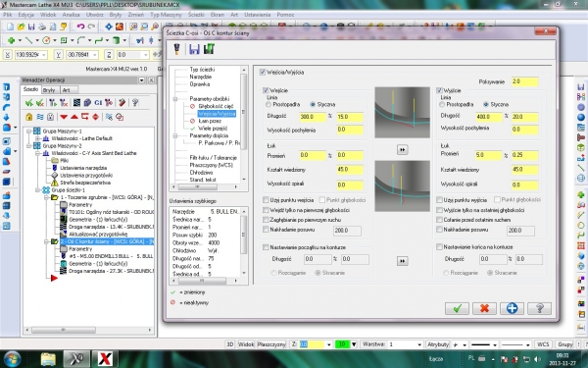Select Prostopadła radio under Wejście
Screen dimensions: 588x368
coord(269,104)
